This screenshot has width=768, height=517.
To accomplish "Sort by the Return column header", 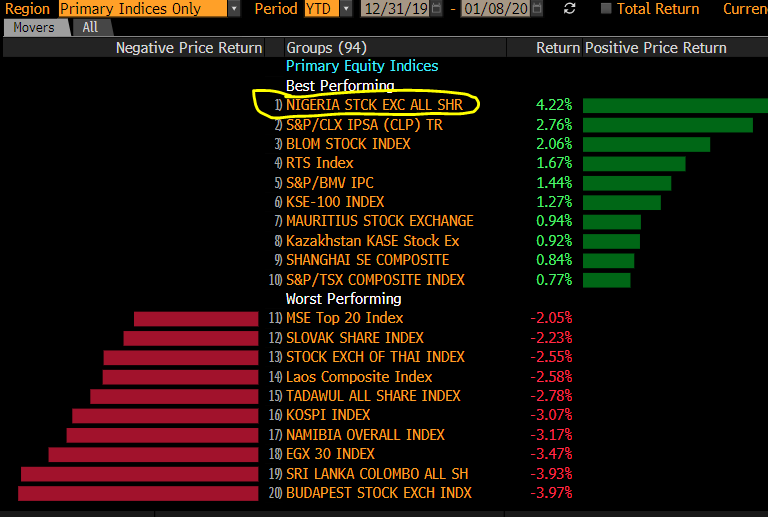I will [x=557, y=47].
